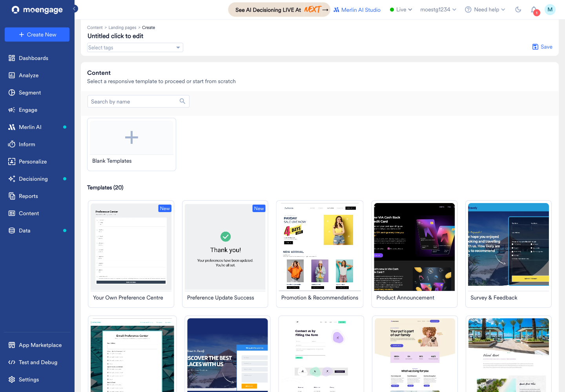Select the Island Resort template
Viewport: 565px width, 392px height.
click(x=508, y=354)
